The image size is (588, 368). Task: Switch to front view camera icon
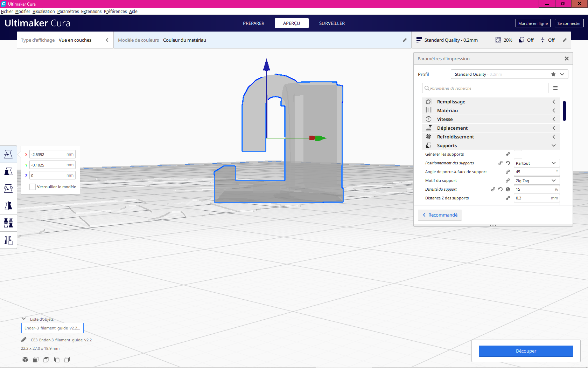[36, 360]
